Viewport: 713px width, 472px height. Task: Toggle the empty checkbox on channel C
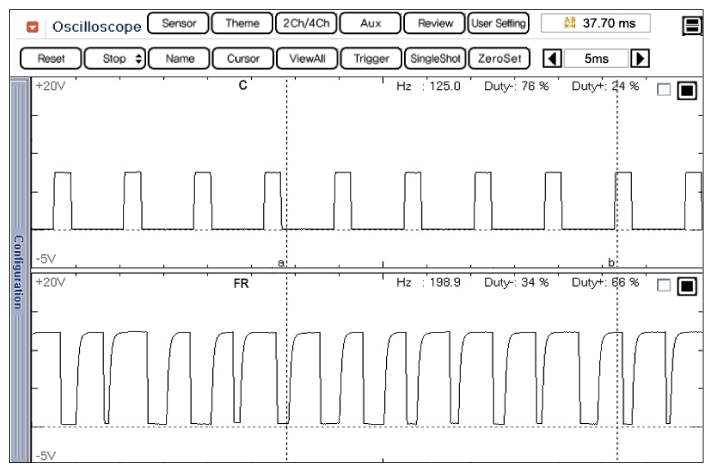(664, 91)
